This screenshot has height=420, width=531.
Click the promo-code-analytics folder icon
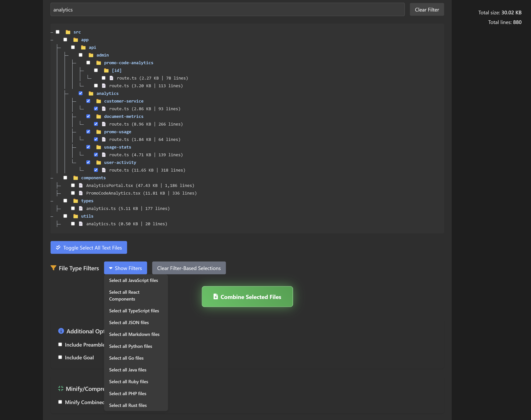pyautogui.click(x=99, y=63)
